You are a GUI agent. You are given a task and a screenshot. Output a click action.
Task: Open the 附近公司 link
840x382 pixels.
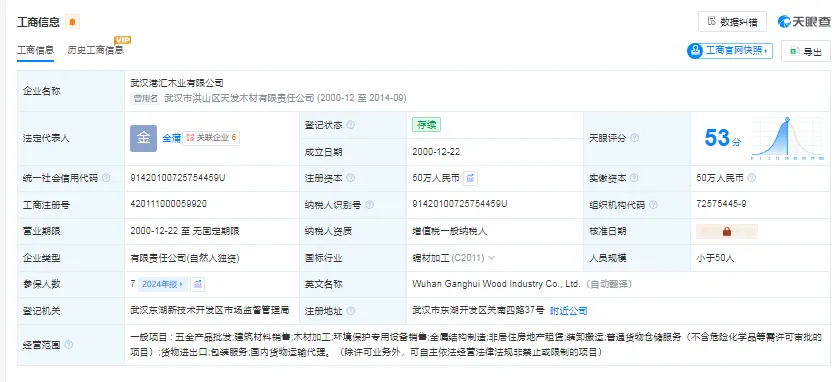(x=569, y=311)
